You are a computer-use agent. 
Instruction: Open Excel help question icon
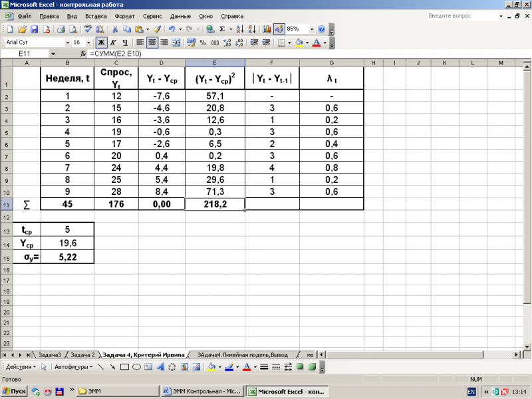(322, 29)
